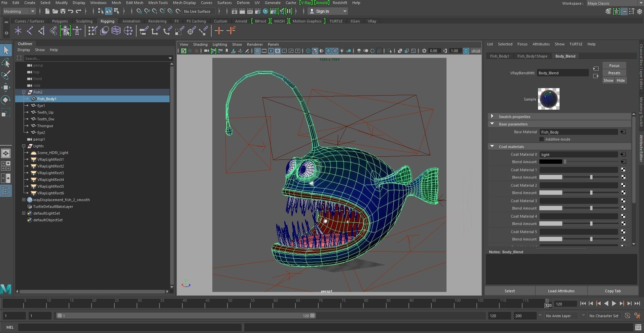Click the Create Cluster shelf icon
The height and width of the screenshot is (333, 644).
pyautogui.click(x=128, y=31)
